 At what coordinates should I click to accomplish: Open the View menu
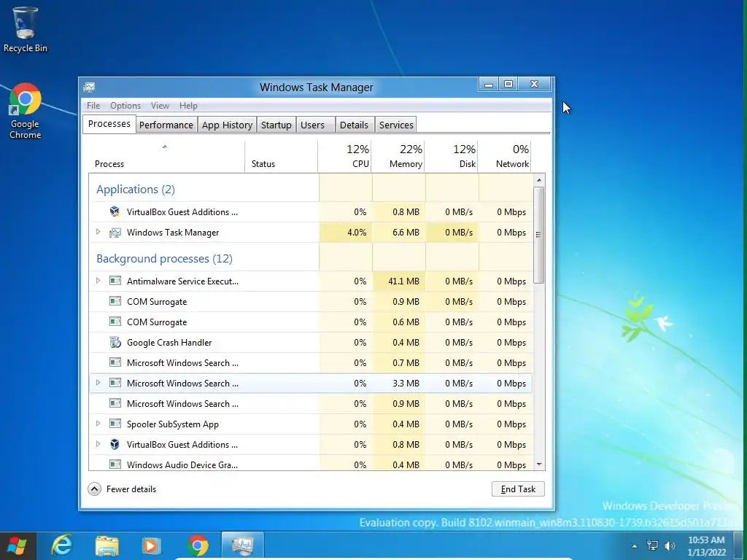tap(160, 106)
